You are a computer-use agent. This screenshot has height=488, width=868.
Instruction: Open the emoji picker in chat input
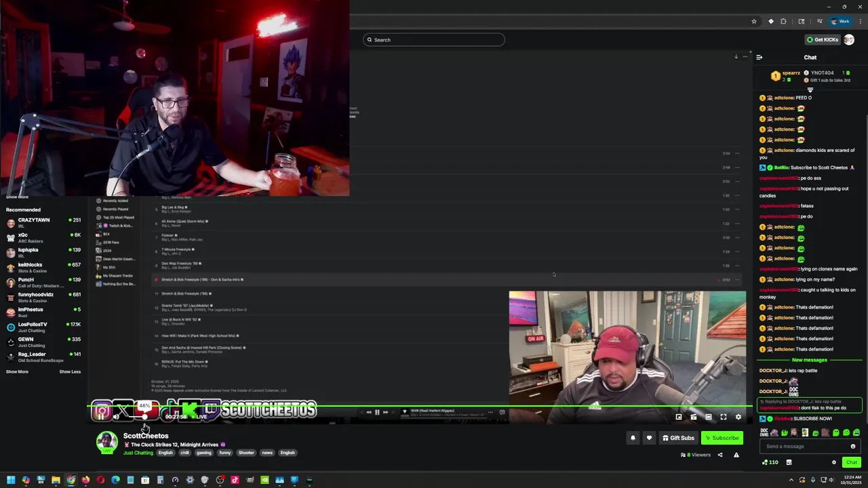coord(853,447)
